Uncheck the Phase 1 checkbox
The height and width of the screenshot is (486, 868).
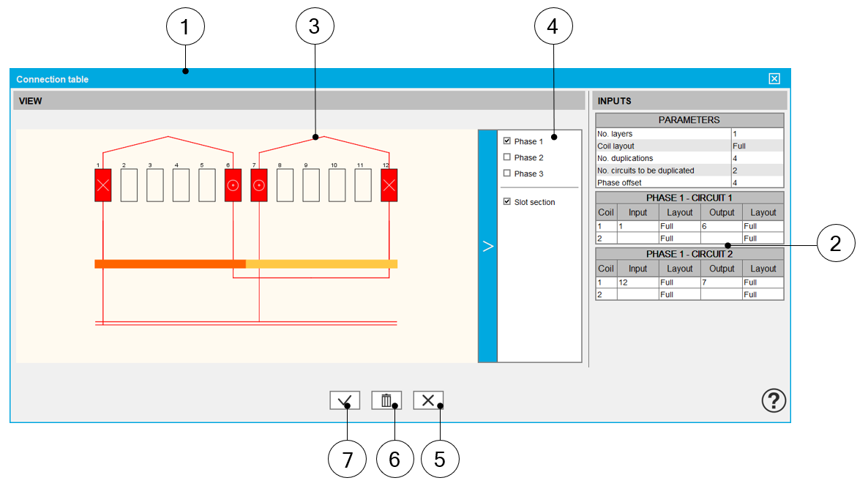click(x=507, y=141)
